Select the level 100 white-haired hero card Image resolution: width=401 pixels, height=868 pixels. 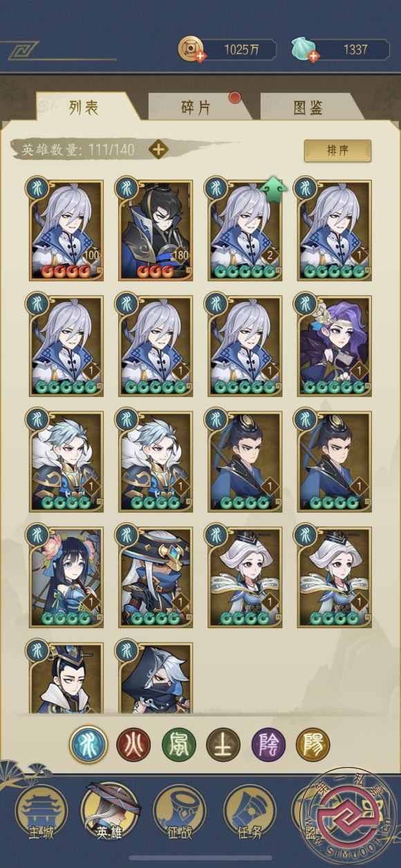coord(66,230)
